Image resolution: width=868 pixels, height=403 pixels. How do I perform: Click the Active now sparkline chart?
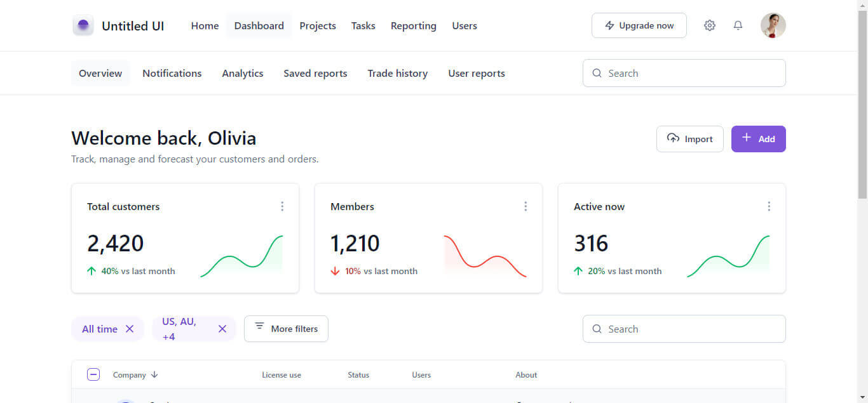pos(728,256)
